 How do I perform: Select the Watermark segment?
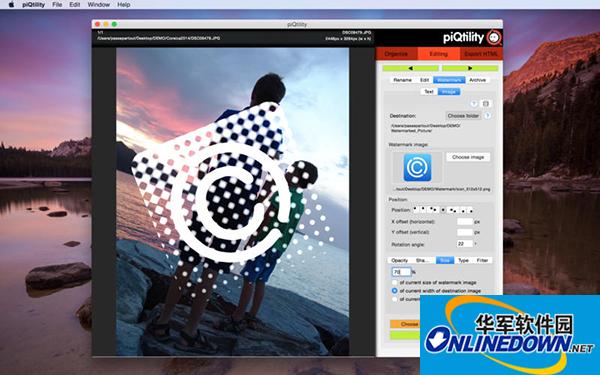pos(449,80)
